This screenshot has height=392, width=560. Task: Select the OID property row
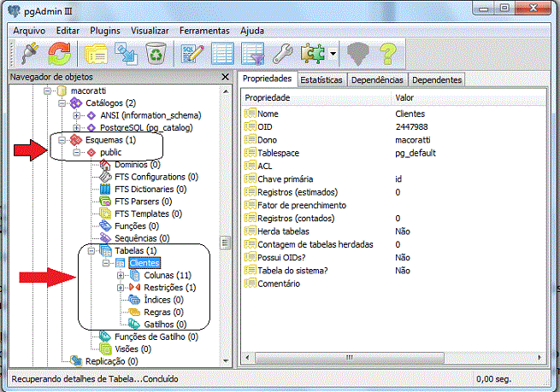coord(394,127)
